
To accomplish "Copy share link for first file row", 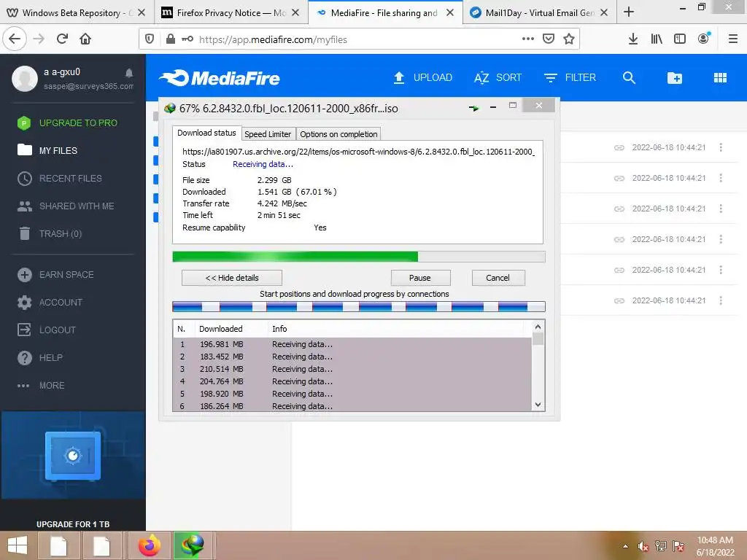I will [619, 147].
